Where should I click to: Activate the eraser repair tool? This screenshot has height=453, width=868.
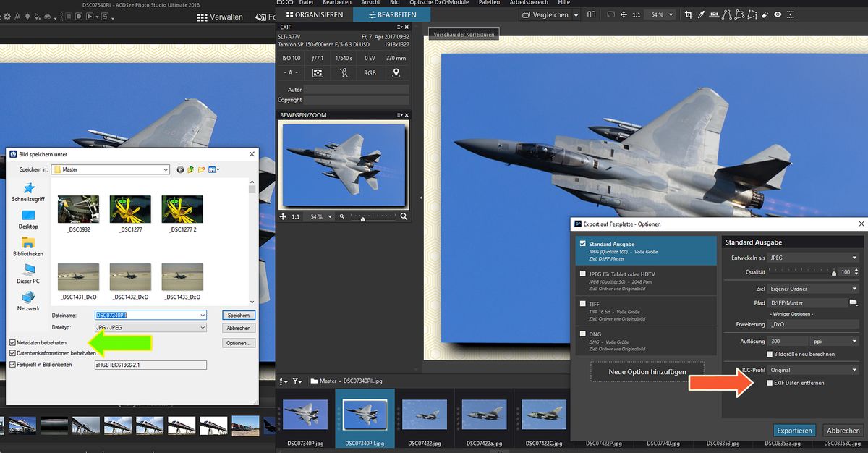(764, 14)
